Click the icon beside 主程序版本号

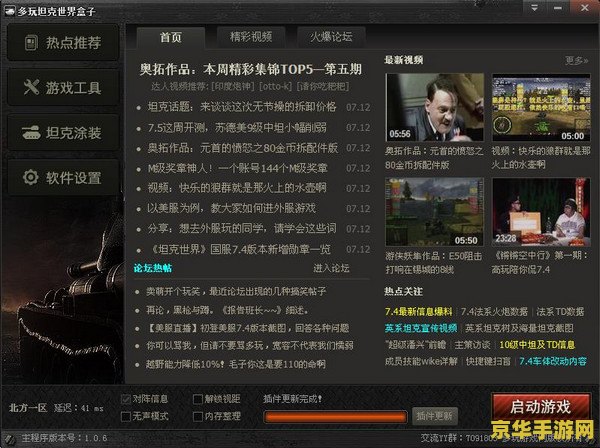click(9, 439)
